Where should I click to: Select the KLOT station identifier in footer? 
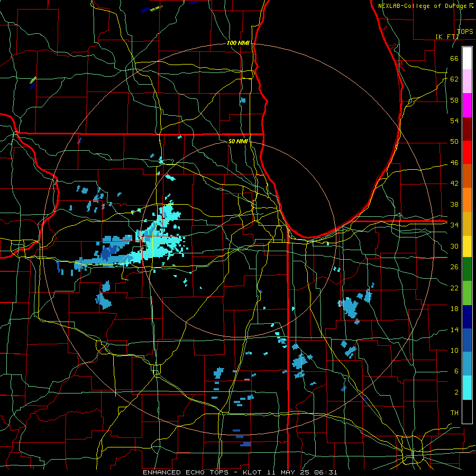coord(253,472)
